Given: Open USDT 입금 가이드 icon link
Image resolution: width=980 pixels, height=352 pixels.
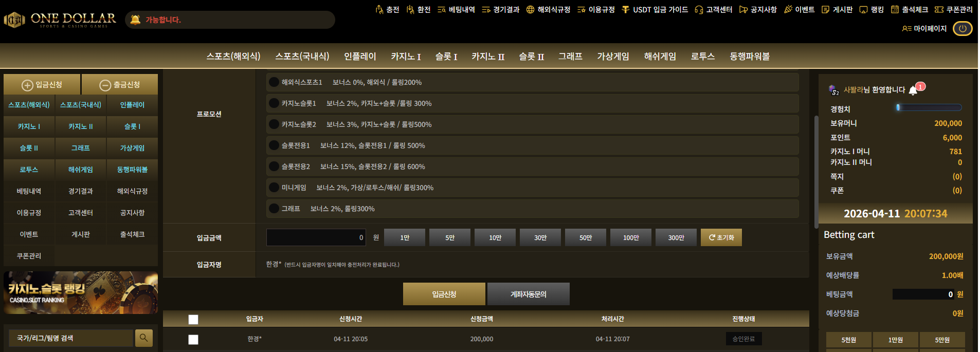Looking at the screenshot, I should click(626, 9).
